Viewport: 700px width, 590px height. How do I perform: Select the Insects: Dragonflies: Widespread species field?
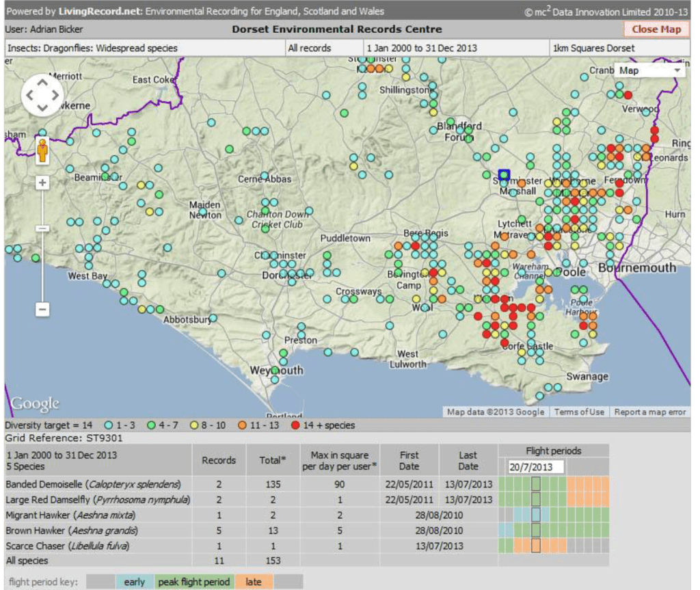[144, 49]
